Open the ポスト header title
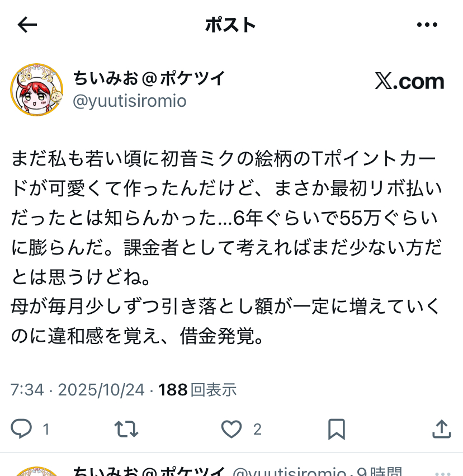This screenshot has height=476, width=463. tap(230, 25)
